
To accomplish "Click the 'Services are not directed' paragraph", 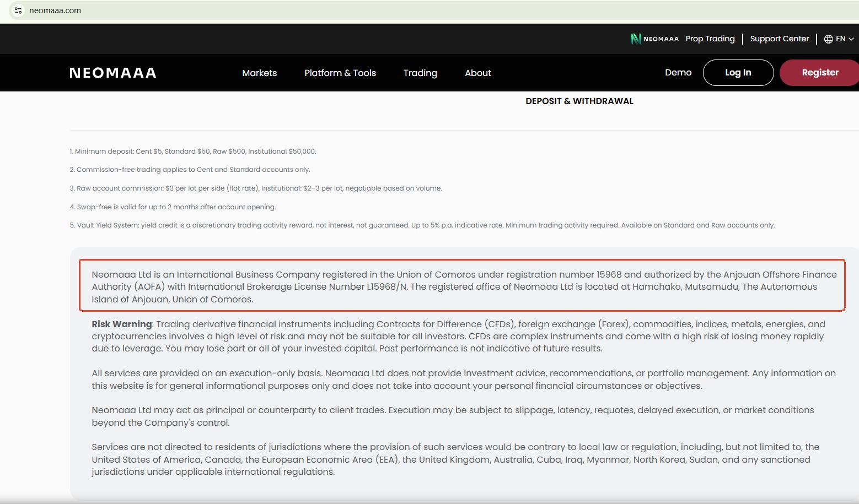I will pos(455,459).
